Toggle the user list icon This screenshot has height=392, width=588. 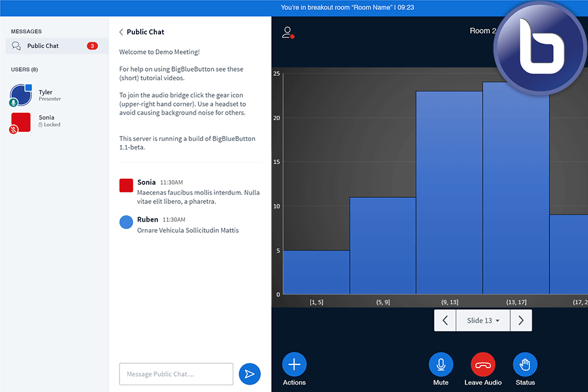288,32
